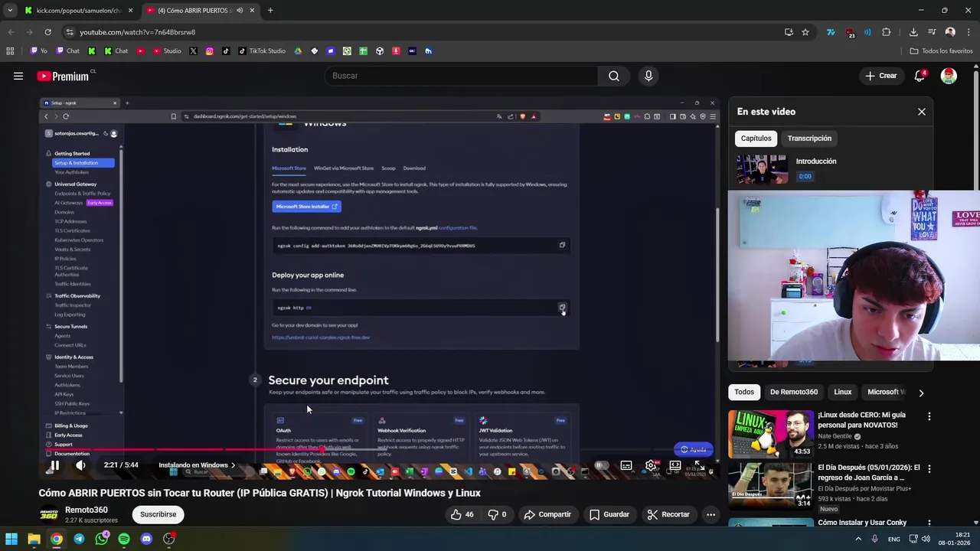
Task: Expand the 'Instalando en Windows' chapter label
Action: [197, 465]
